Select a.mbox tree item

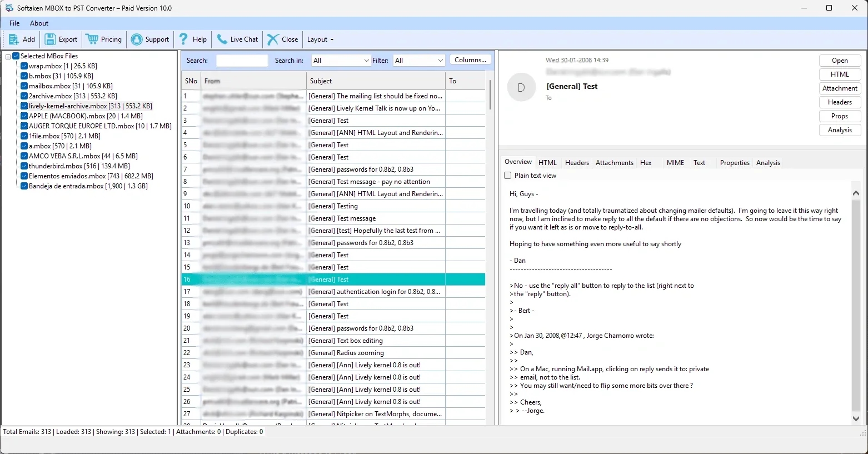pyautogui.click(x=60, y=146)
